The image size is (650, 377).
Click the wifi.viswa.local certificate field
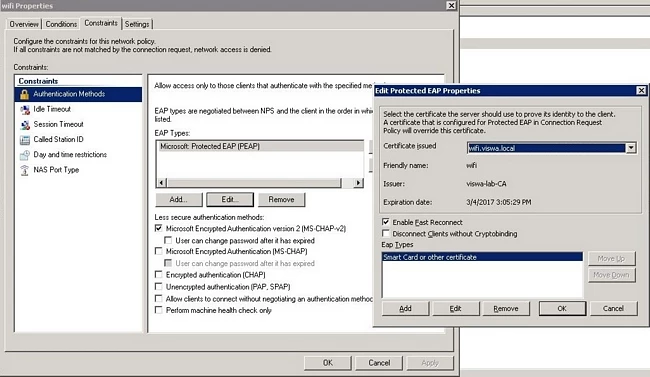[x=546, y=148]
